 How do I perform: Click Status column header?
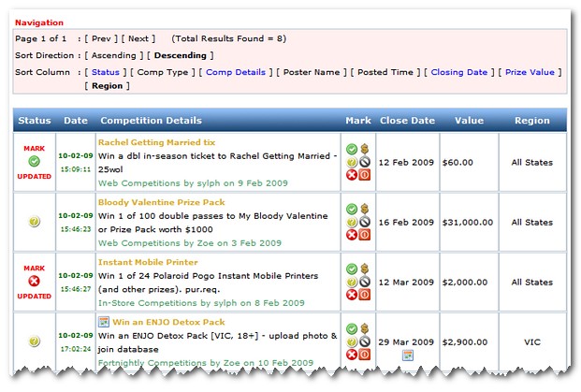[x=35, y=121]
